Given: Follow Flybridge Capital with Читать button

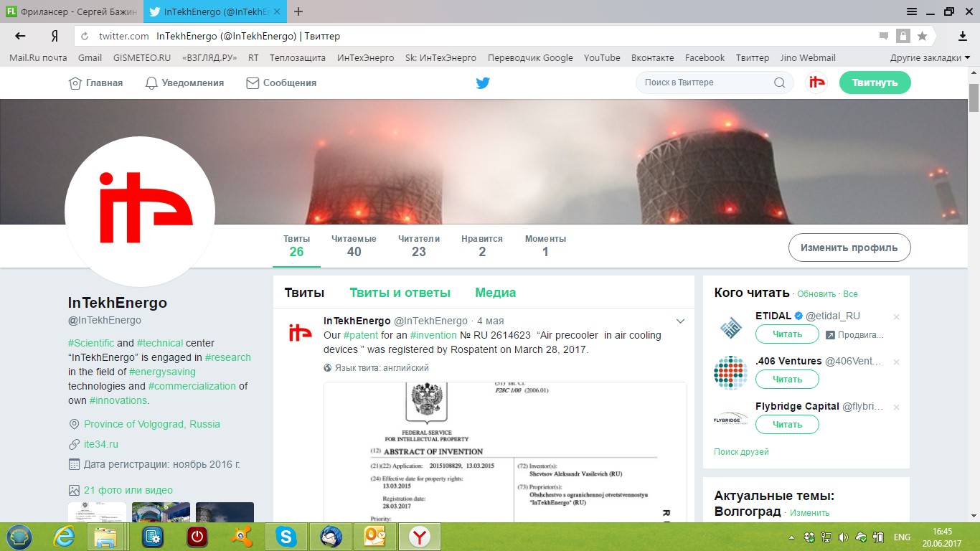Looking at the screenshot, I should tap(787, 425).
